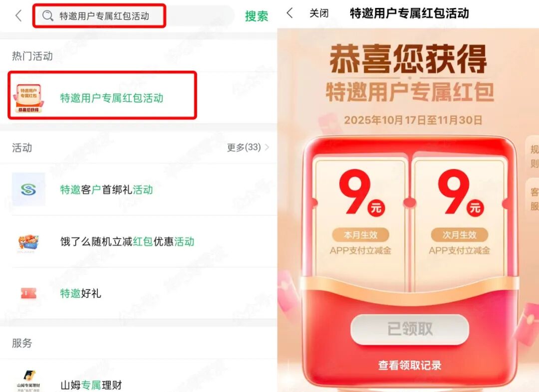539x392 pixels.
Task: Click the 已领取 button
Action: (x=410, y=329)
